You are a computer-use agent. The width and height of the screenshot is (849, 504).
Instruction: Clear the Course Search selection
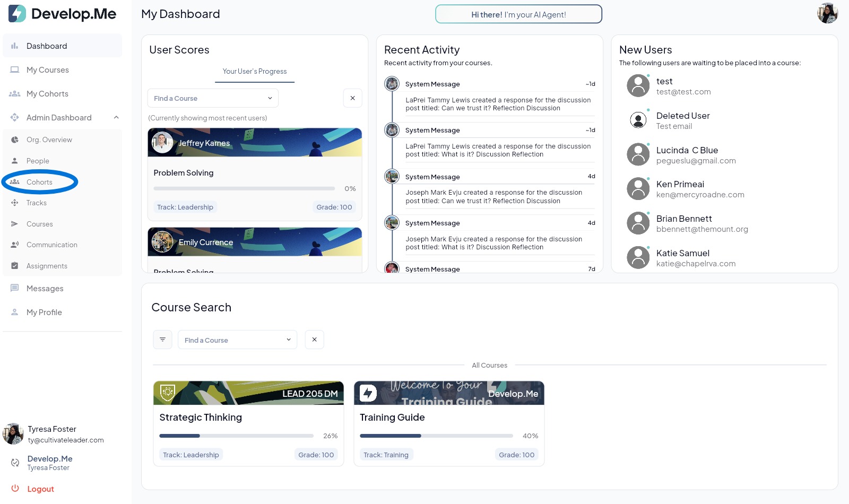(314, 340)
